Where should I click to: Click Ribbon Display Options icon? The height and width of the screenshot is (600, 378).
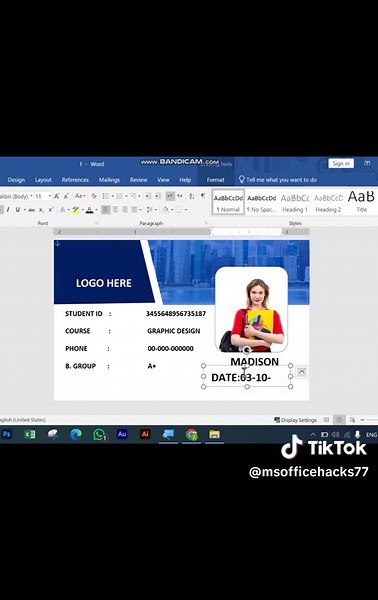(x=367, y=163)
